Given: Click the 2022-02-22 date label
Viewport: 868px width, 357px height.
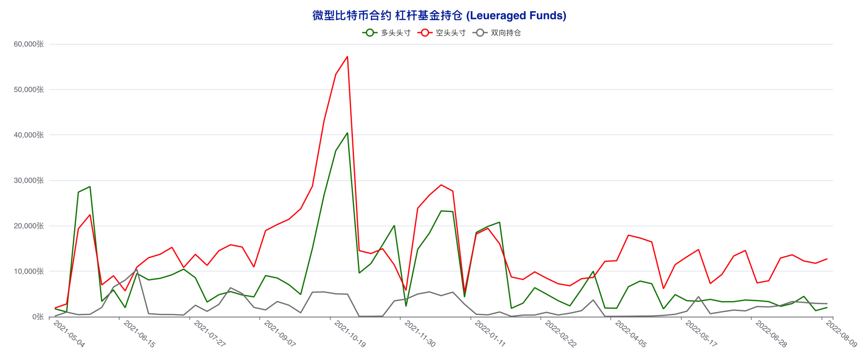Looking at the screenshot, I should click(561, 334).
